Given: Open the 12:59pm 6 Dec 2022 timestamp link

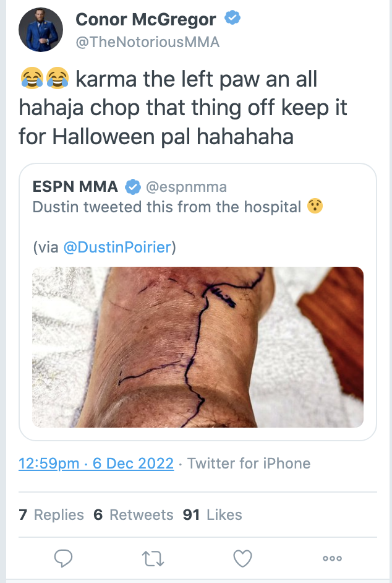Looking at the screenshot, I should pos(96,464).
